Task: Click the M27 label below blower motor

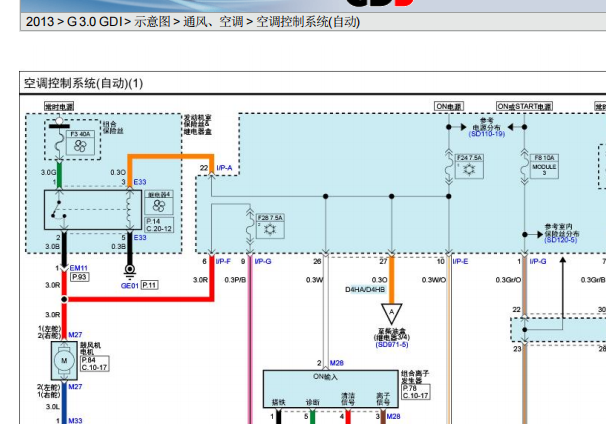Action: 75,387
